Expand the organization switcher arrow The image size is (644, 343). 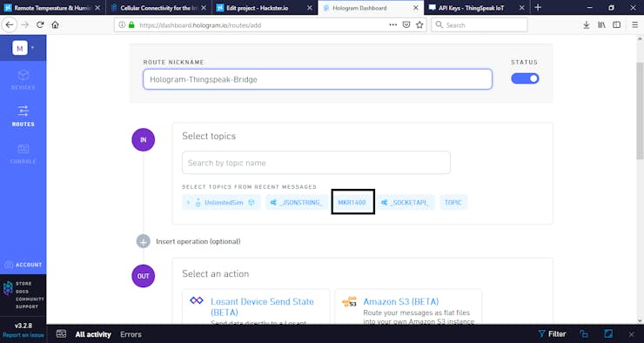(32, 48)
